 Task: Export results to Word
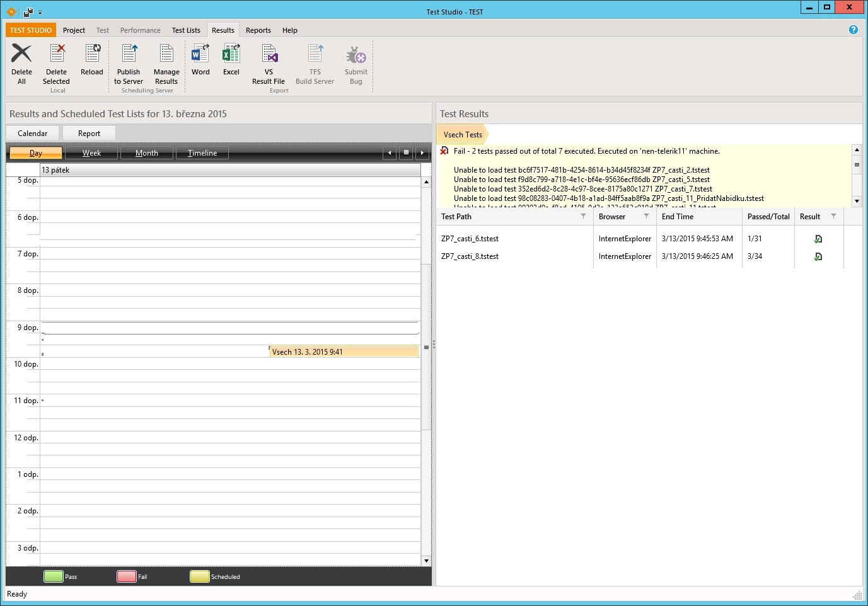tap(200, 55)
